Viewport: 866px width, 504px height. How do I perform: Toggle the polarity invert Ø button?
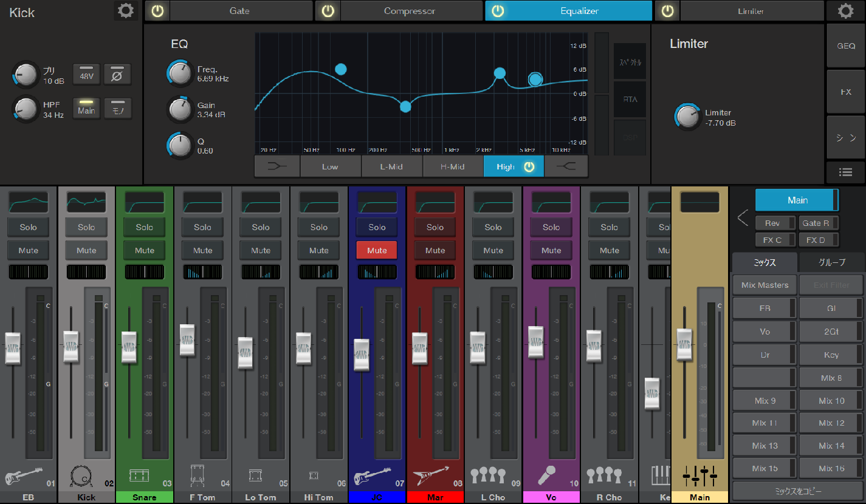click(x=117, y=75)
